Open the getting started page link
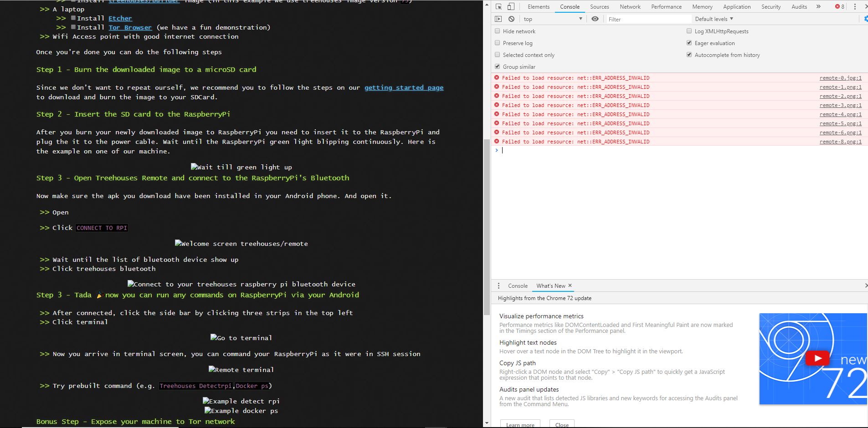This screenshot has height=428, width=868. pyautogui.click(x=404, y=87)
